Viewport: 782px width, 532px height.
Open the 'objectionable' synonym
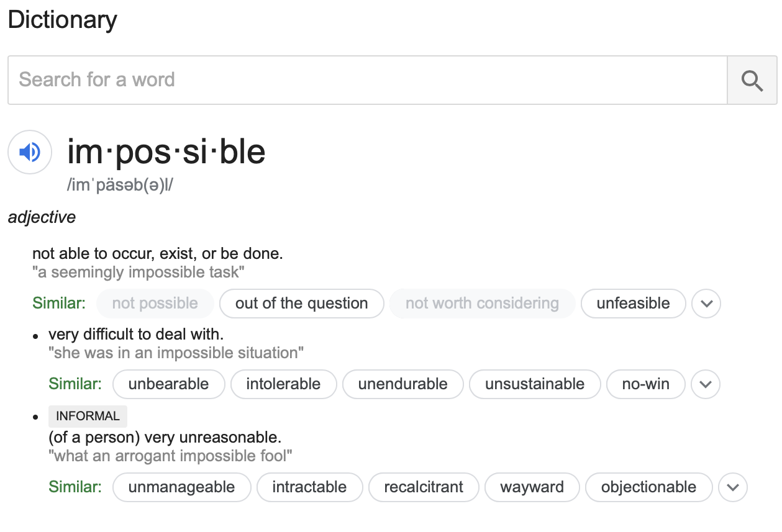click(648, 487)
